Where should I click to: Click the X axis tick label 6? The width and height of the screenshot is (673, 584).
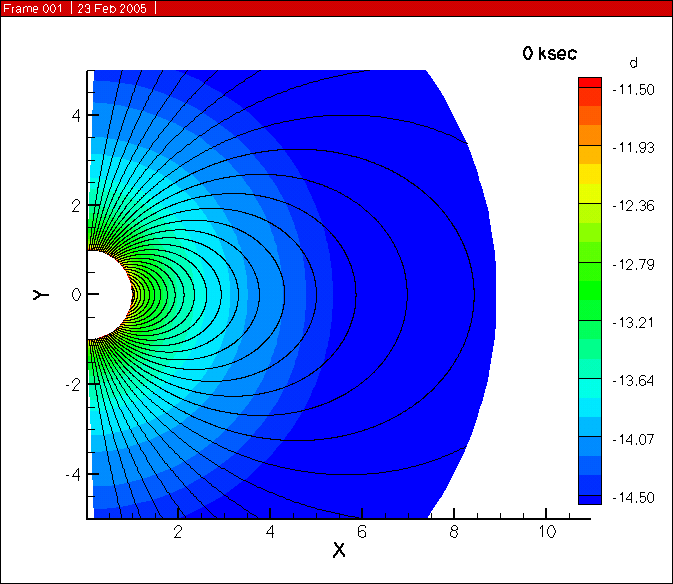pyautogui.click(x=362, y=529)
